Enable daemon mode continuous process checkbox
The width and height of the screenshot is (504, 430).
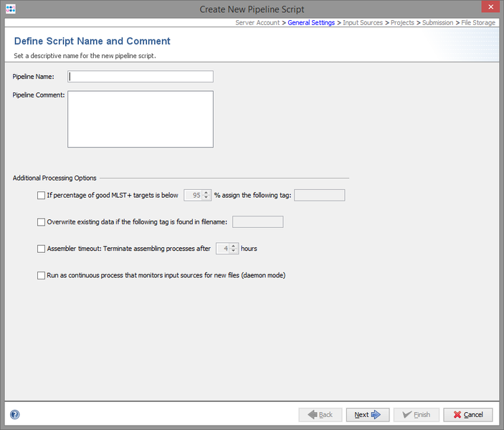click(41, 275)
